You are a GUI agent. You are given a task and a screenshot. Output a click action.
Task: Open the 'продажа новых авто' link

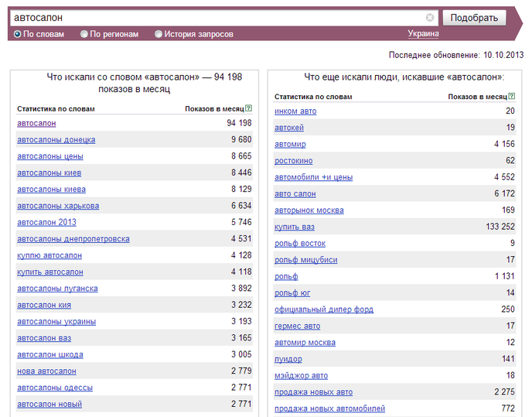click(x=313, y=392)
